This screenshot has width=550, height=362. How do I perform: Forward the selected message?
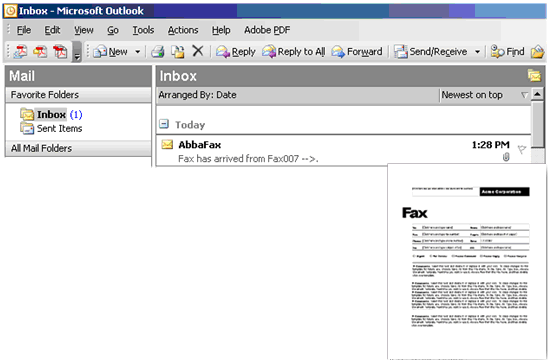[357, 52]
